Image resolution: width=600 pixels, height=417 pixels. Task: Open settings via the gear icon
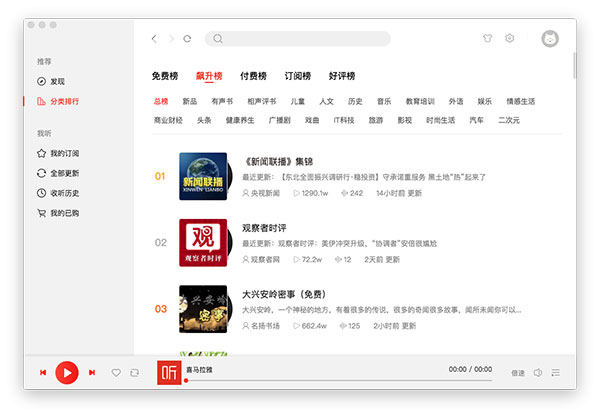click(510, 39)
